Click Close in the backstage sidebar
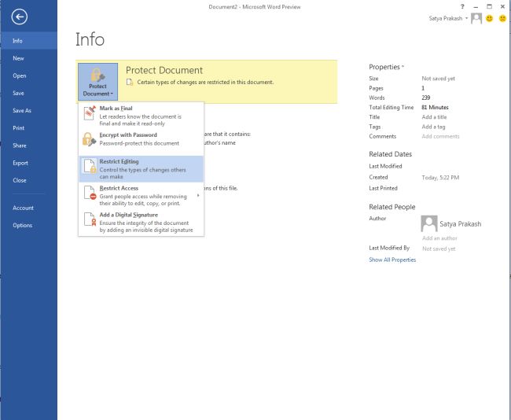Image resolution: width=511 pixels, height=420 pixels. pos(28,180)
